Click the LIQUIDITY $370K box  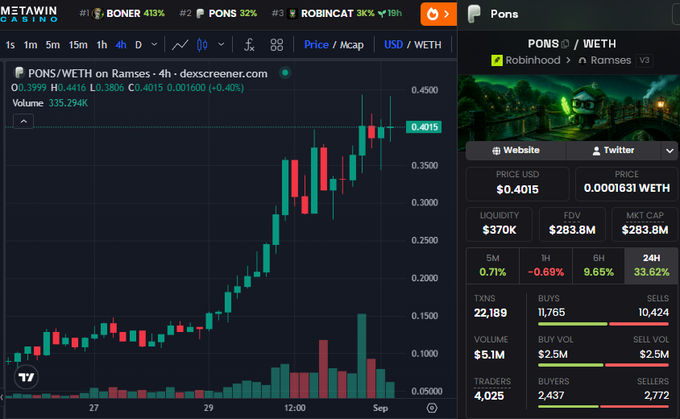tap(499, 224)
